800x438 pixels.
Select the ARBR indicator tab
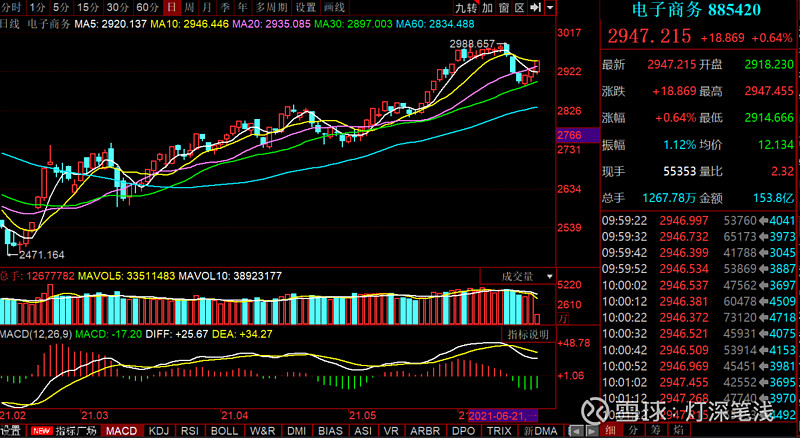(425, 431)
